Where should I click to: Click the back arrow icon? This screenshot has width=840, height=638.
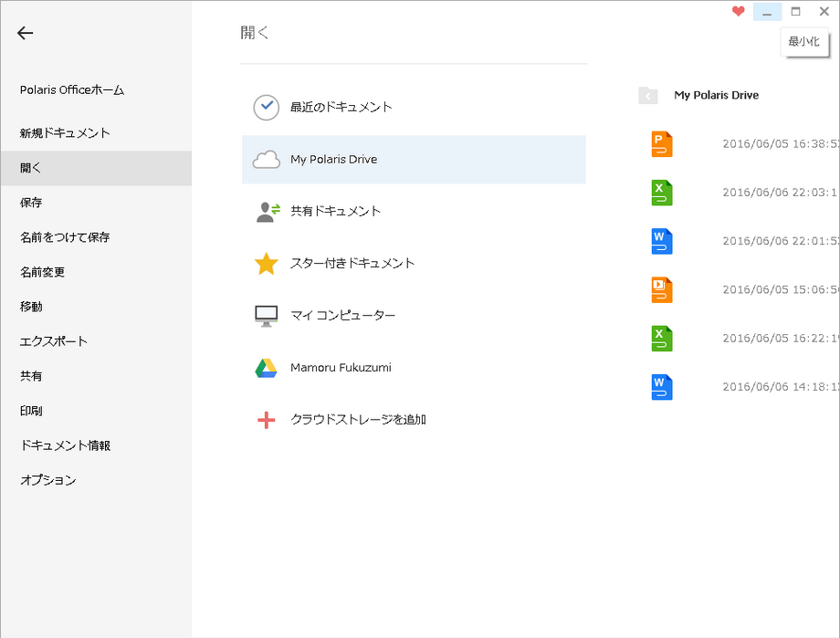click(26, 33)
